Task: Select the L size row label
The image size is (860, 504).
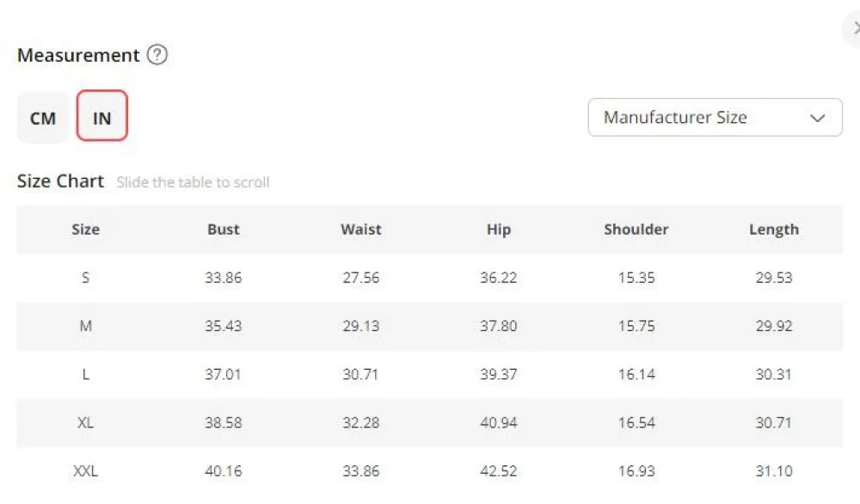Action: 85,374
